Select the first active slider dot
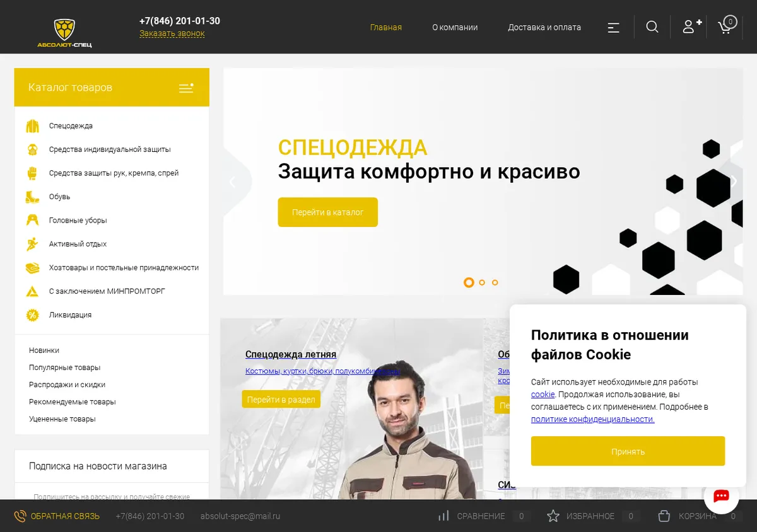The width and height of the screenshot is (757, 532). point(469,282)
